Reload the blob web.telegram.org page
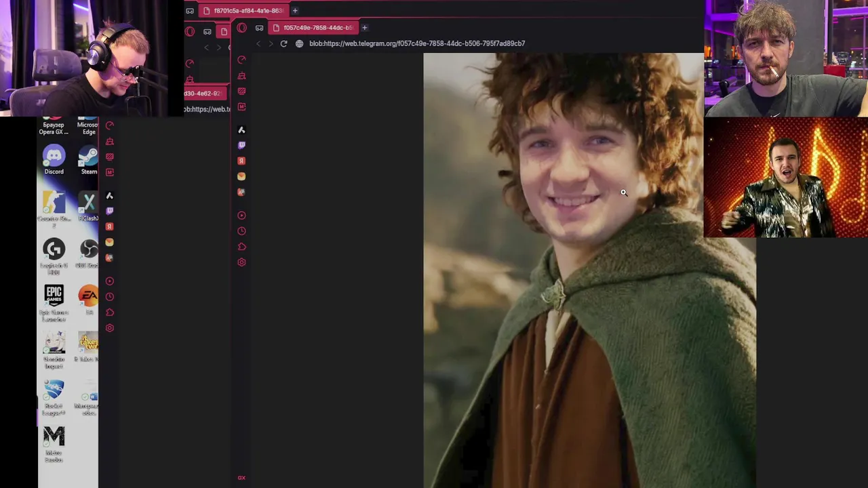 [283, 43]
